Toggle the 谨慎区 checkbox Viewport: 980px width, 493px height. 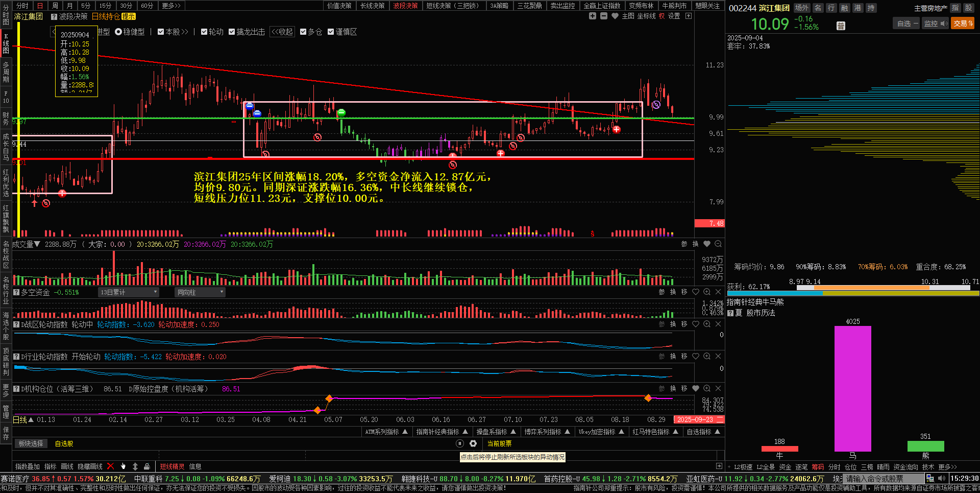(x=331, y=32)
